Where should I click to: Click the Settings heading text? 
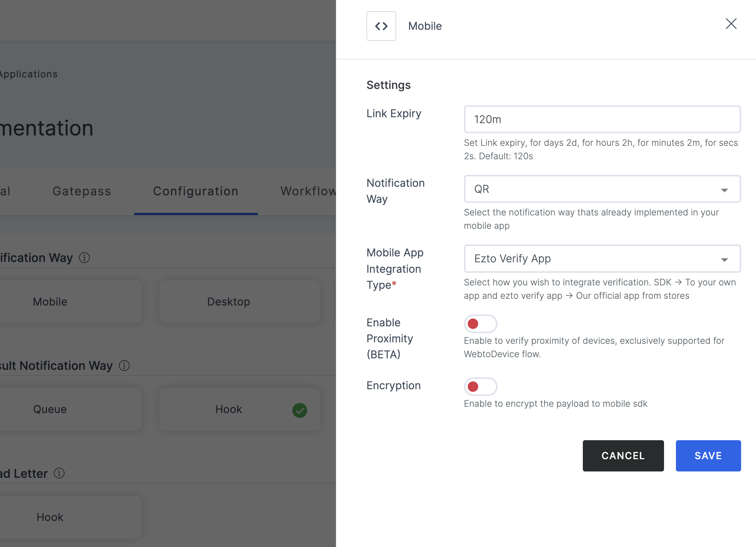[x=388, y=85]
